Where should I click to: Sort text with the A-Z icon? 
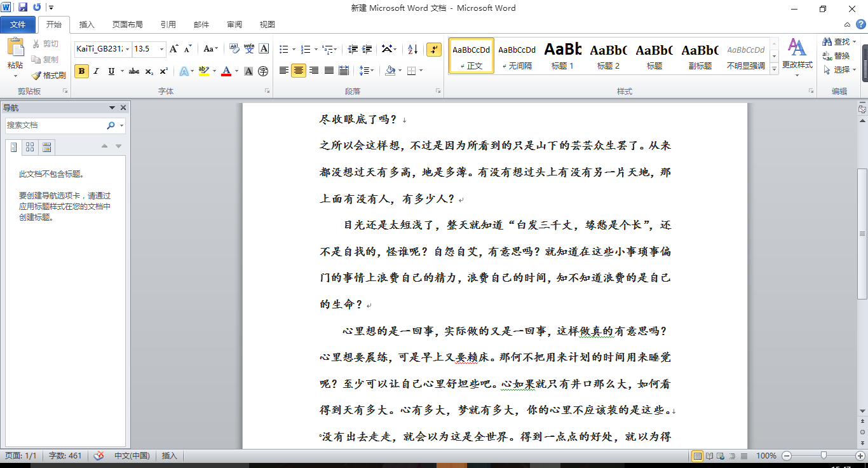(412, 49)
